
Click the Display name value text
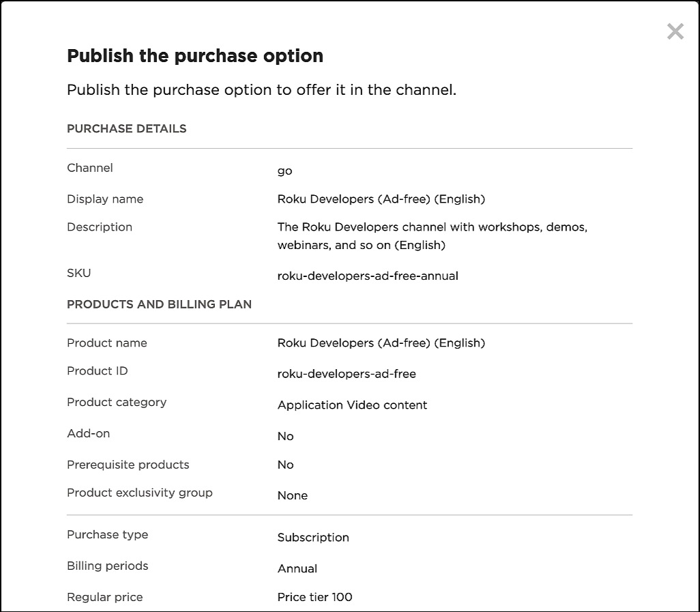coord(381,199)
